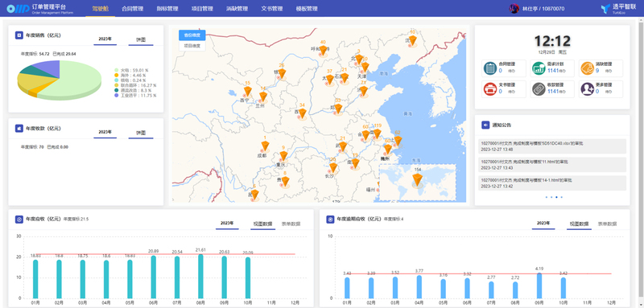644x308 pixels.
Task: Click the 长沙 map marker labeled 20
Action: [x=333, y=167]
